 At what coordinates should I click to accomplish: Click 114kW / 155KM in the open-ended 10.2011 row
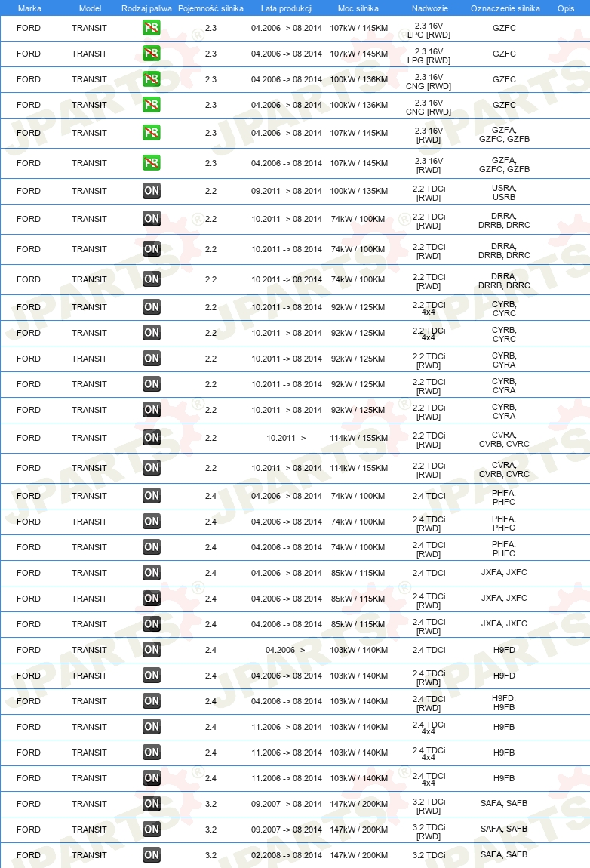pos(358,438)
